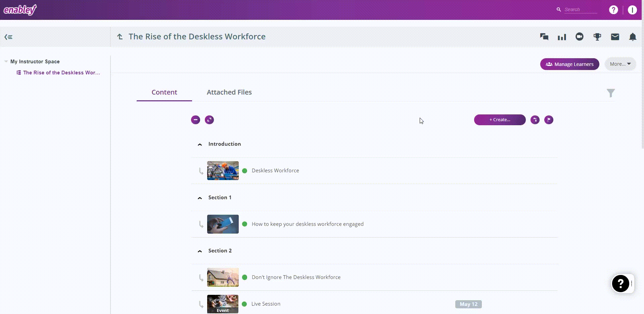Viewport: 644px width, 314px height.
Task: Switch to the Attached Files tab
Action: 229,92
